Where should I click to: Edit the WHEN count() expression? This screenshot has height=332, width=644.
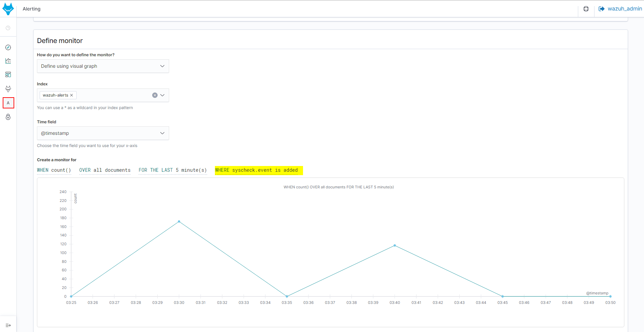54,170
